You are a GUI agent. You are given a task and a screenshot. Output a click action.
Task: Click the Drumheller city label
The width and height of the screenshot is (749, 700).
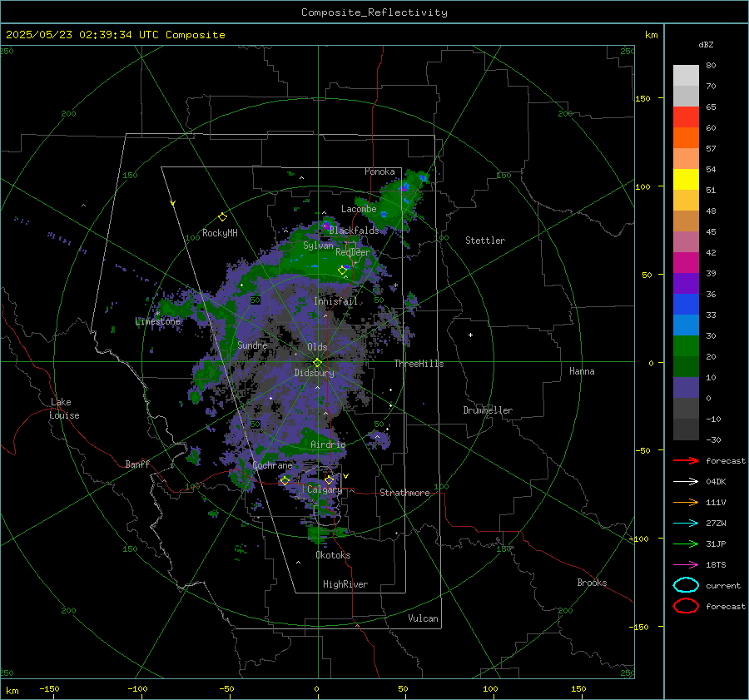[x=488, y=410]
